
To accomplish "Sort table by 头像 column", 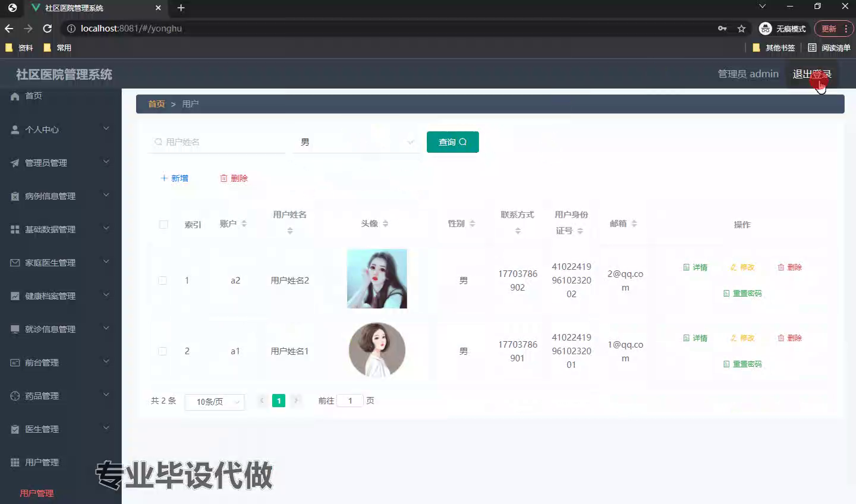I will pos(385,224).
